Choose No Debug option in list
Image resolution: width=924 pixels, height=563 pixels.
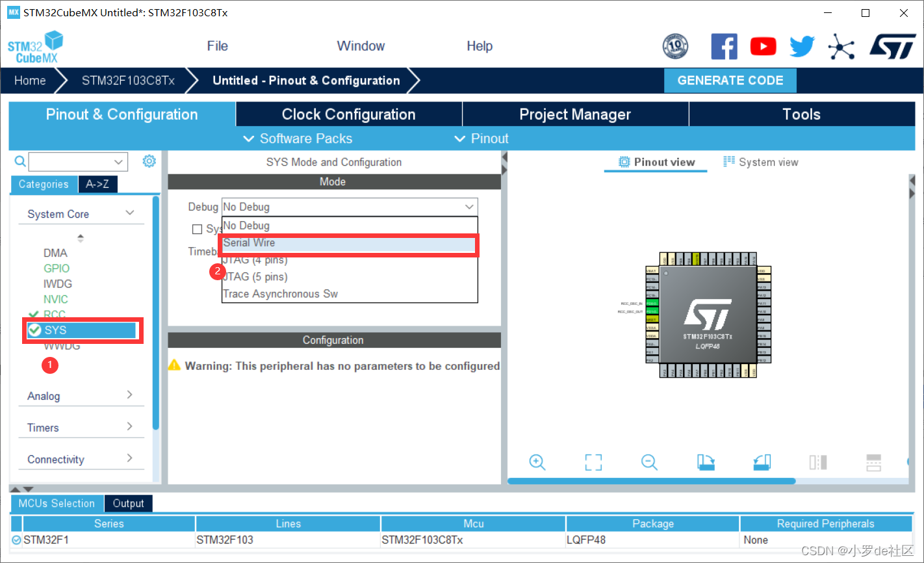[350, 226]
